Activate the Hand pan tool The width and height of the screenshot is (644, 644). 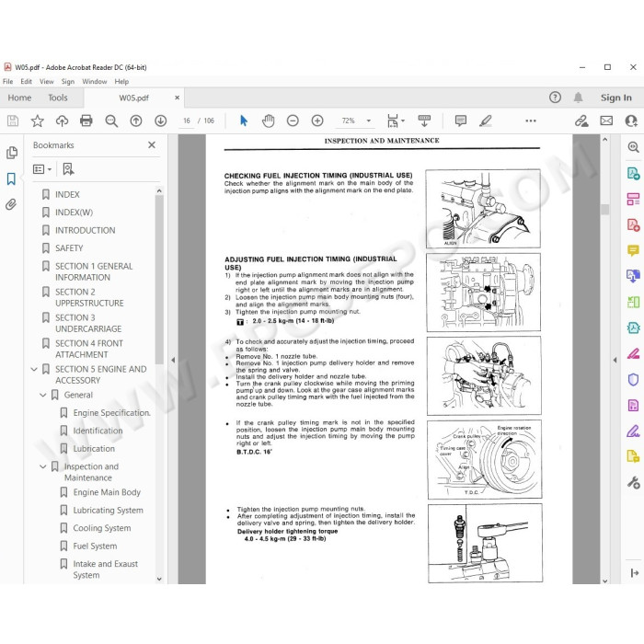(269, 121)
